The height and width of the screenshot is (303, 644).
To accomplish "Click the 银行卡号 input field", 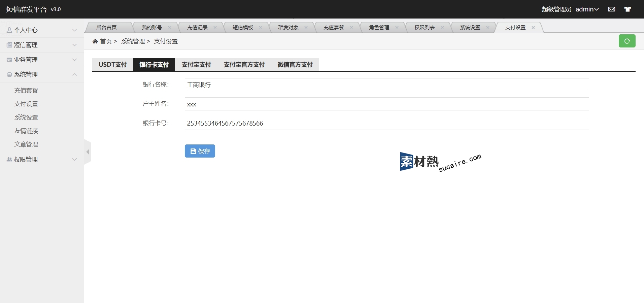I will pos(386,124).
